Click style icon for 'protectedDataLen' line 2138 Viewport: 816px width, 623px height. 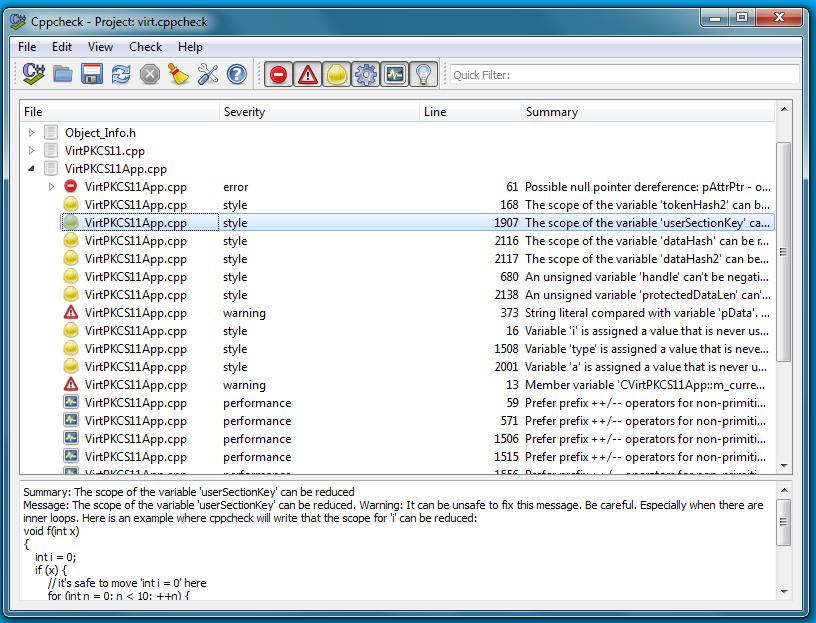(71, 295)
